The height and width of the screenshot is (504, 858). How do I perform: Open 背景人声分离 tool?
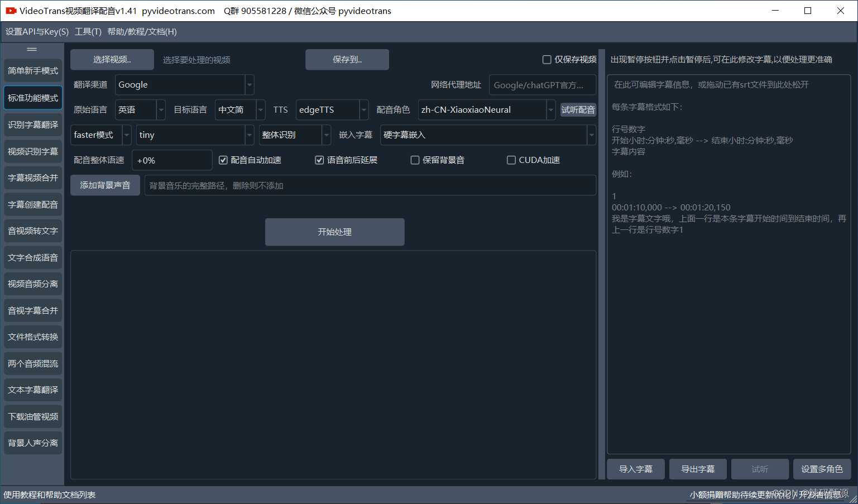click(x=33, y=443)
